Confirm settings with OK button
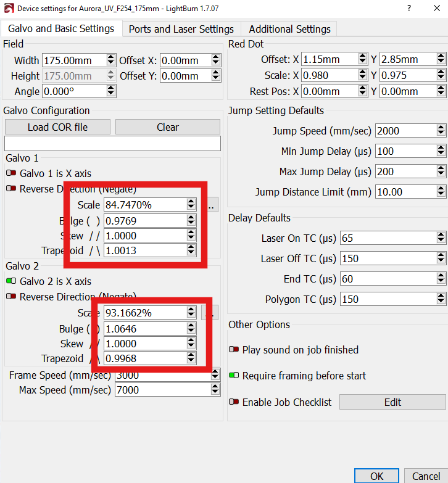Image resolution: width=448 pixels, height=483 pixels. click(x=376, y=476)
